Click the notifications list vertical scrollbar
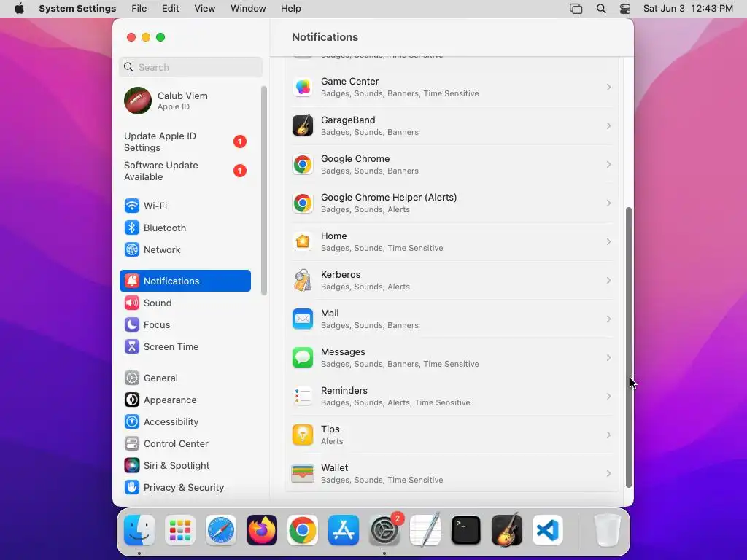The width and height of the screenshot is (747, 560). [x=628, y=347]
